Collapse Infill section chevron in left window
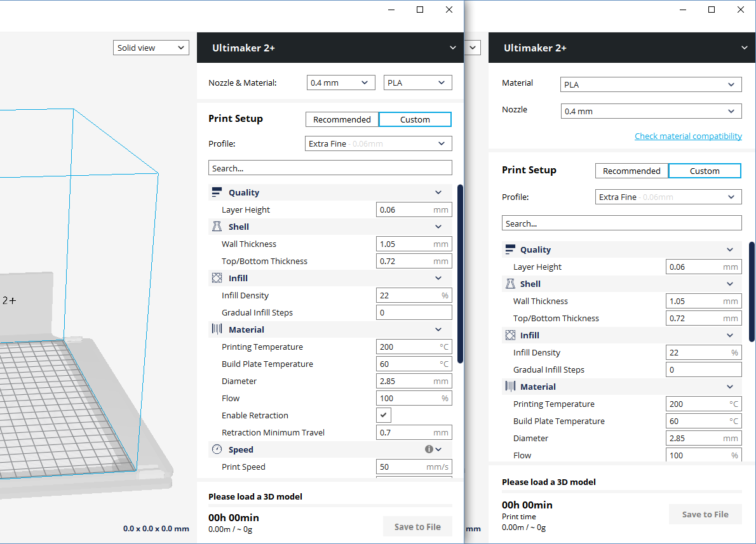This screenshot has width=756, height=544. tap(438, 278)
